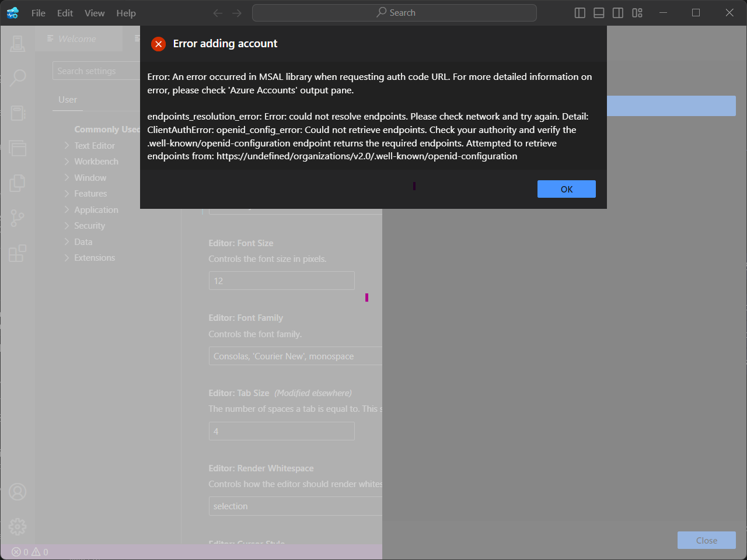
Task: Click the Close button at bottom right
Action: click(x=706, y=540)
